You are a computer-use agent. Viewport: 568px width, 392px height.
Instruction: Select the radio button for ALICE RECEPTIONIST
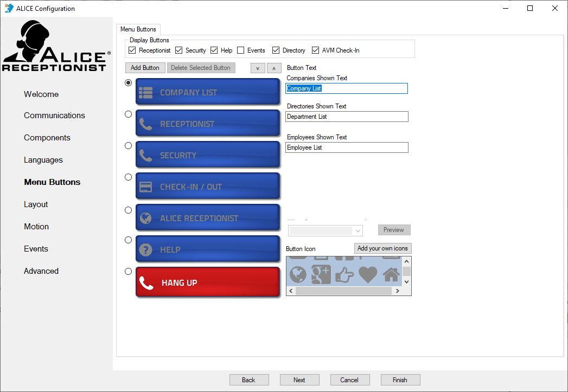[x=128, y=210]
